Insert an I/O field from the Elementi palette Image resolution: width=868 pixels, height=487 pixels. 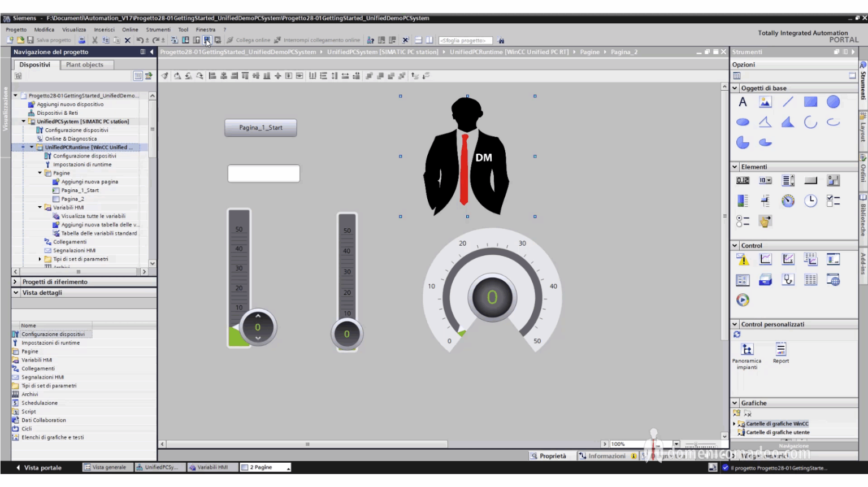click(743, 180)
